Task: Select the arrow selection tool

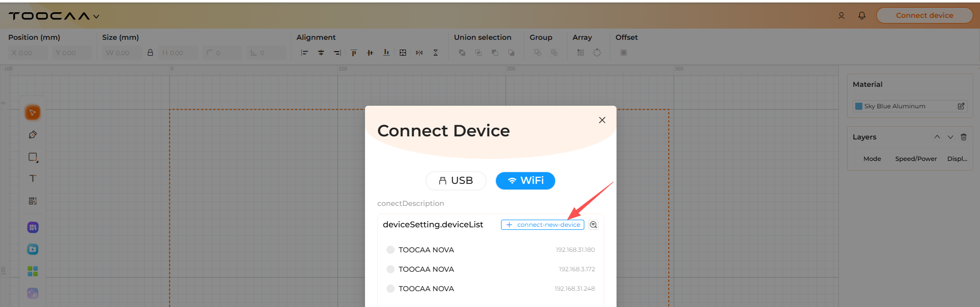Action: (33, 112)
